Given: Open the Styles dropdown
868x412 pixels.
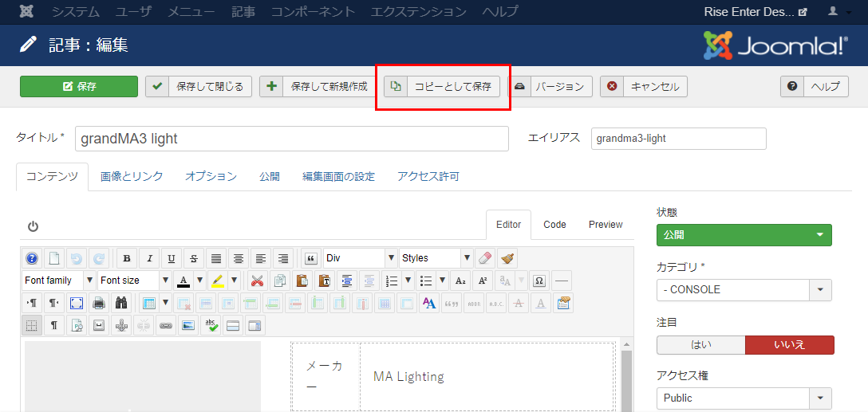Looking at the screenshot, I should pyautogui.click(x=436, y=258).
